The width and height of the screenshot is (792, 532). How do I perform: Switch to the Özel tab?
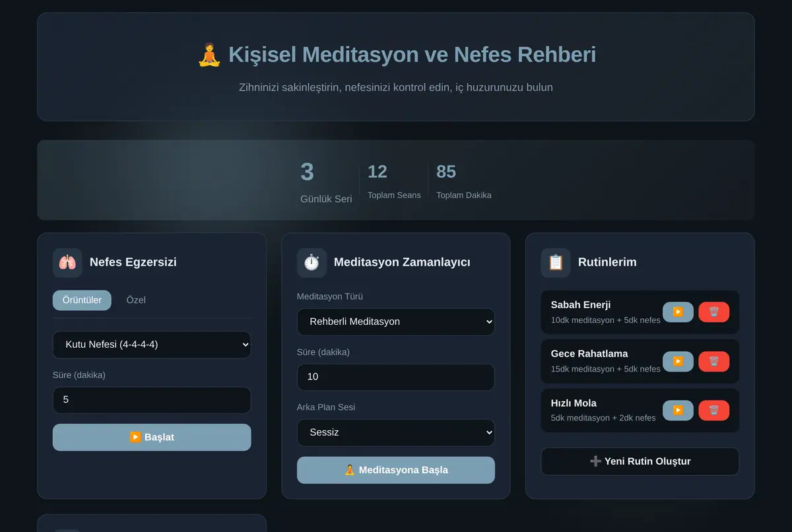coord(136,300)
